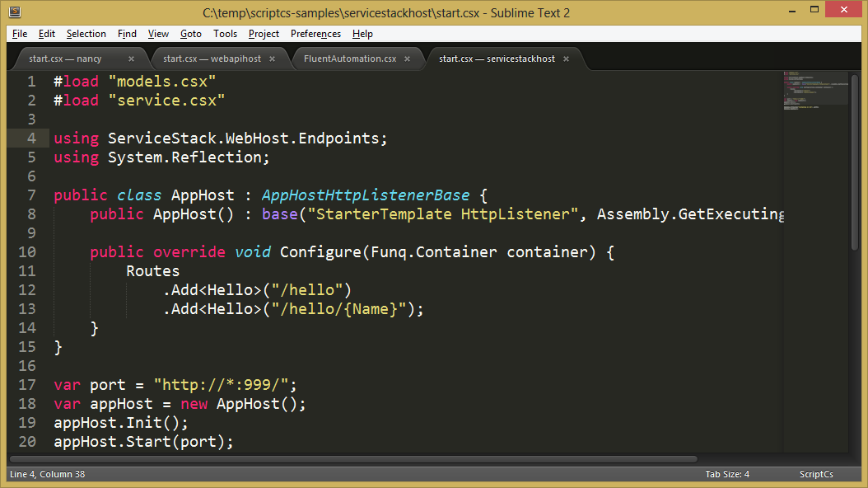The image size is (868, 488).
Task: Switch to the start.csx — webapihost tab
Action: [212, 59]
